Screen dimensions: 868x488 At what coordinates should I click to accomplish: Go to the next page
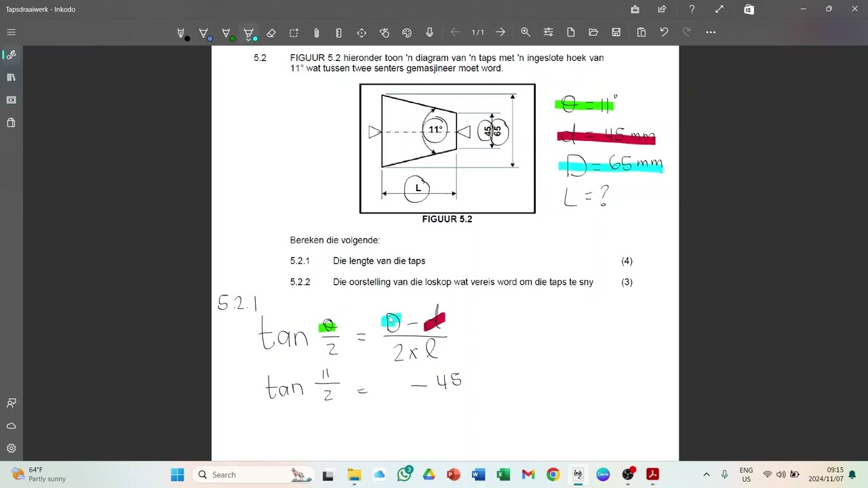pyautogui.click(x=500, y=33)
